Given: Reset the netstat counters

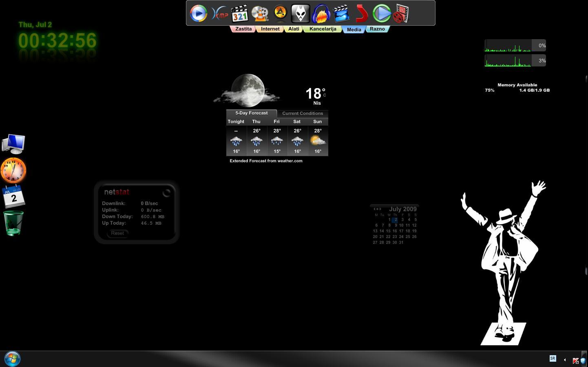Looking at the screenshot, I should [x=117, y=233].
